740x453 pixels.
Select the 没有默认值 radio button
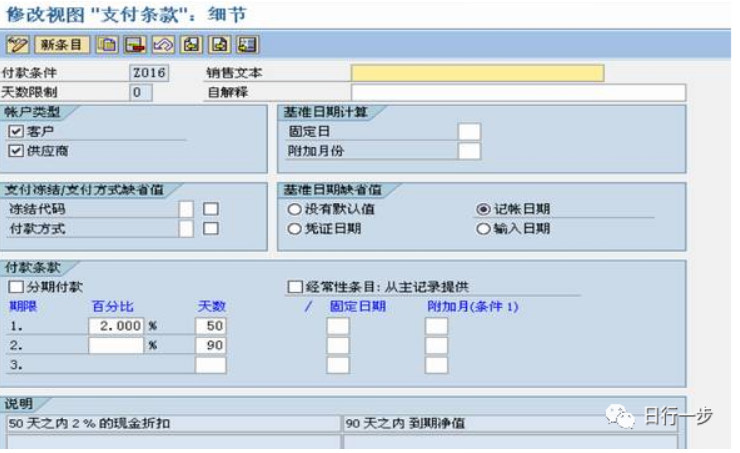tap(294, 209)
